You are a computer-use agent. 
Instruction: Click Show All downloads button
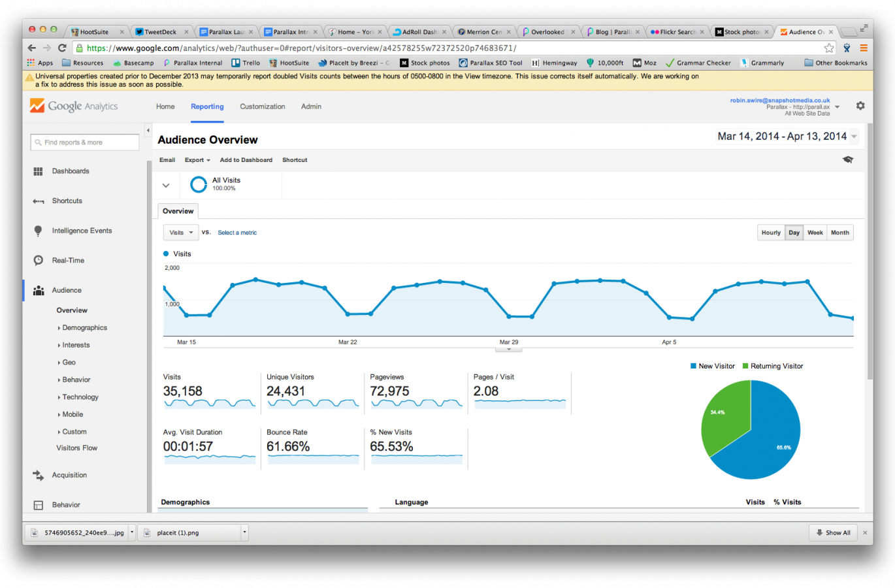click(833, 532)
